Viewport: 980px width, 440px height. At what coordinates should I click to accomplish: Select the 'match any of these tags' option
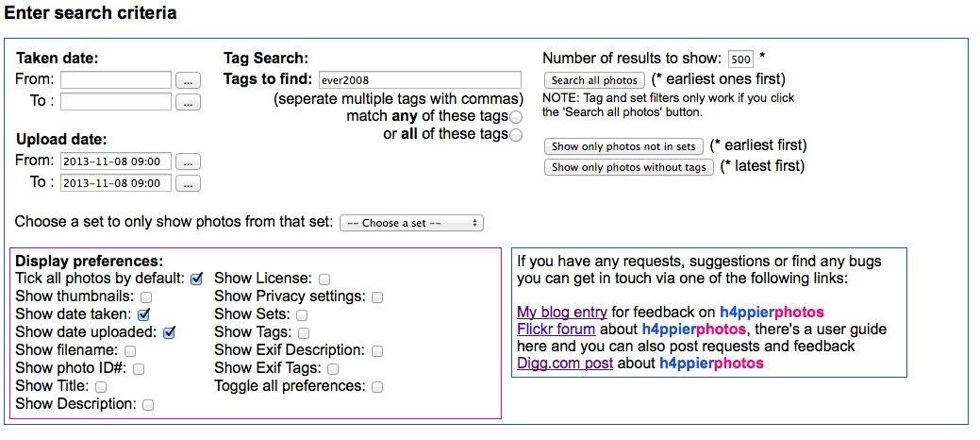click(x=516, y=116)
